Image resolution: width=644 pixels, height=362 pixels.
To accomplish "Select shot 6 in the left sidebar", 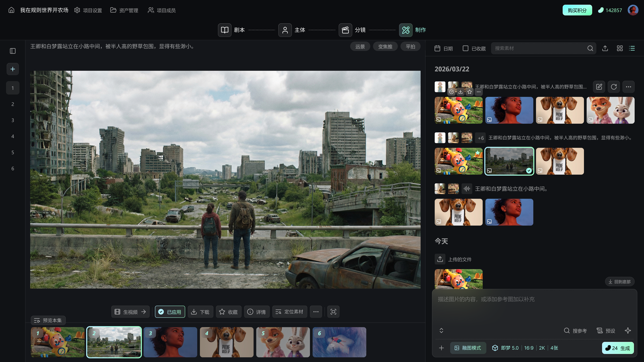I will click(x=13, y=168).
